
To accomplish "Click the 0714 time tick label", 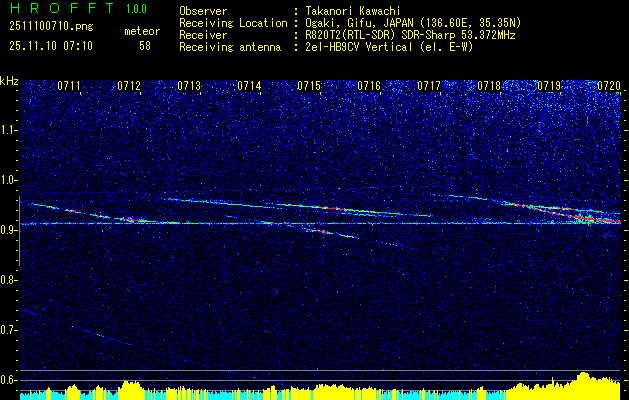I will point(249,87).
